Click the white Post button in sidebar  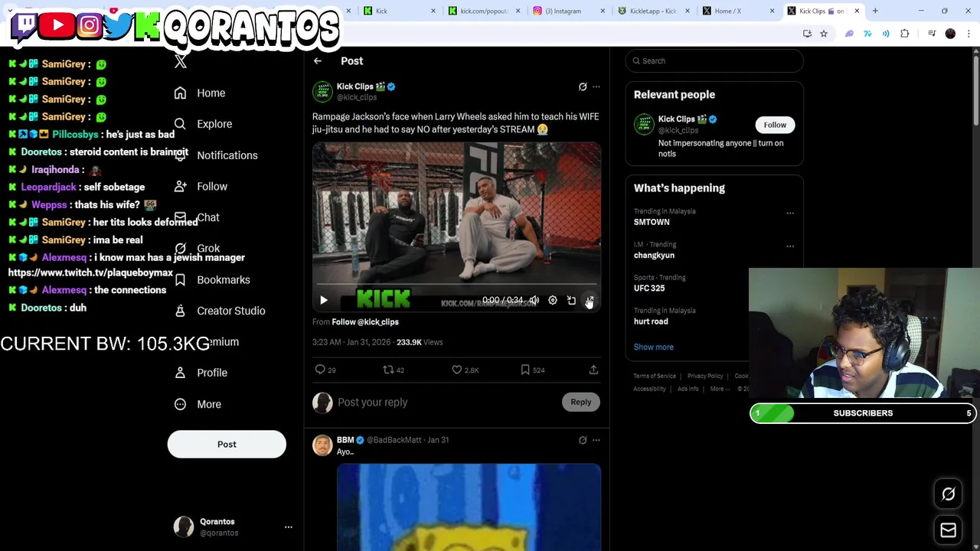pos(227,444)
